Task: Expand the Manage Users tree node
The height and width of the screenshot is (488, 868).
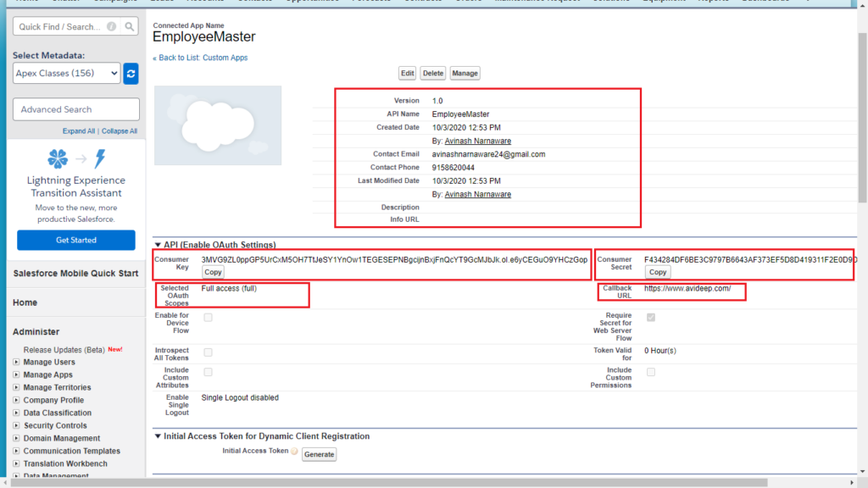Action: [16, 362]
